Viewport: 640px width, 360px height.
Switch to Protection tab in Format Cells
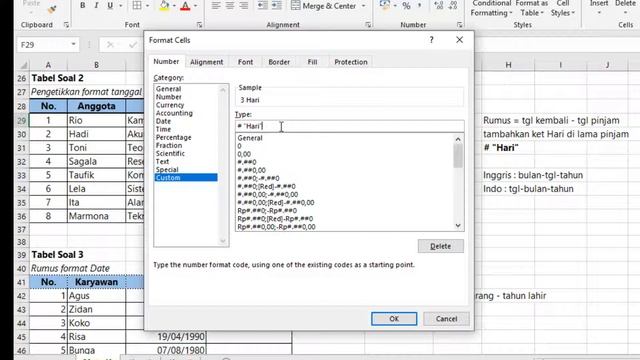(351, 62)
